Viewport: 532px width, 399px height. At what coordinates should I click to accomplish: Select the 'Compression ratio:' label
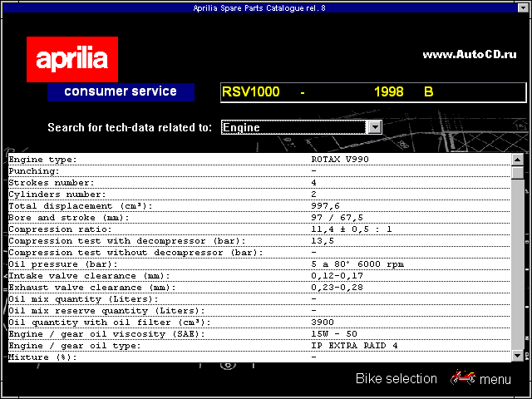(x=60, y=229)
